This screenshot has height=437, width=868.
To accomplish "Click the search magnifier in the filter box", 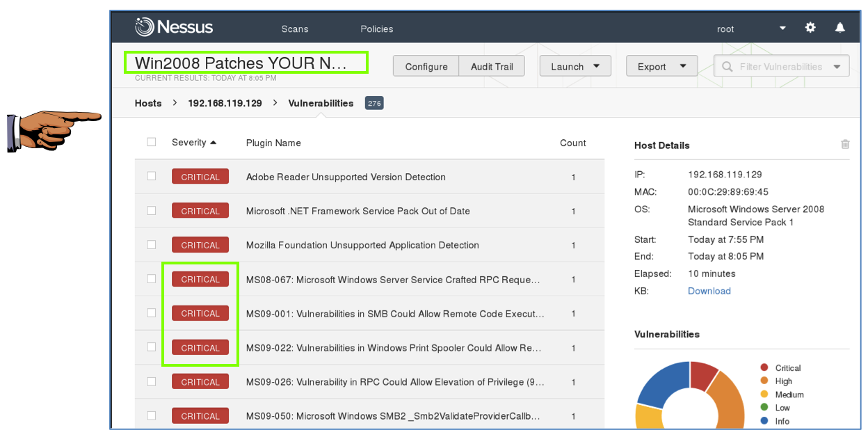I will 728,67.
